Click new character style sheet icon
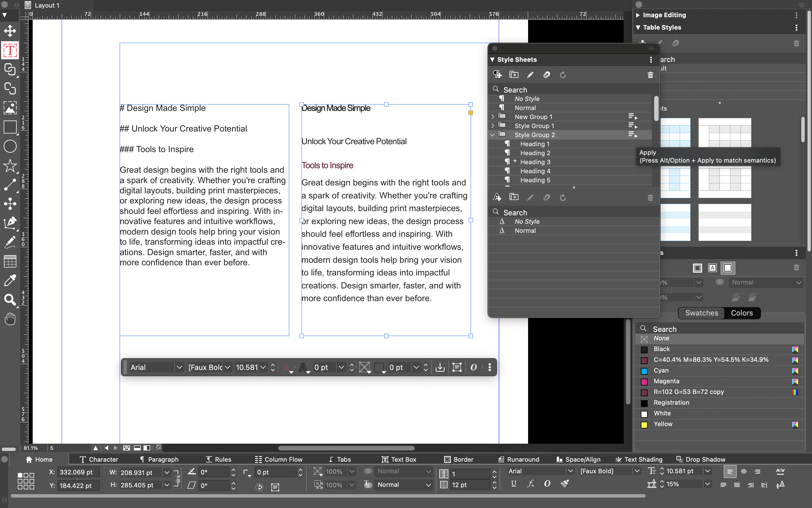812x508 pixels. click(497, 197)
